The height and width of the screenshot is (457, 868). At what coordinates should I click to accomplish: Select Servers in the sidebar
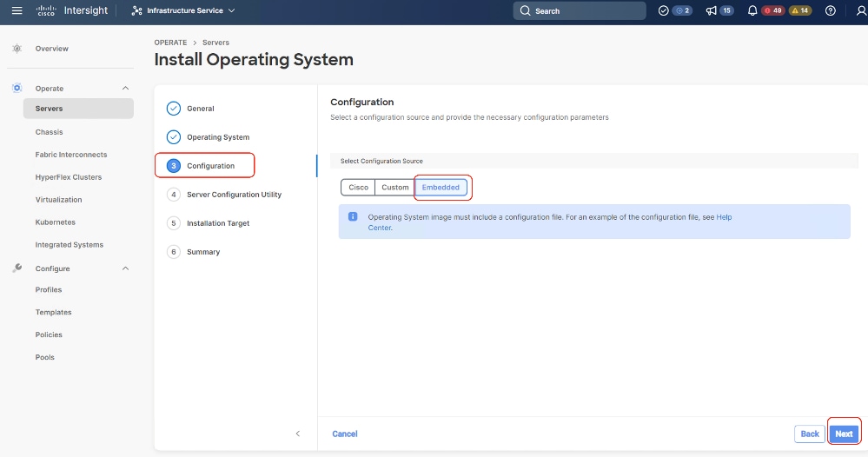point(78,109)
